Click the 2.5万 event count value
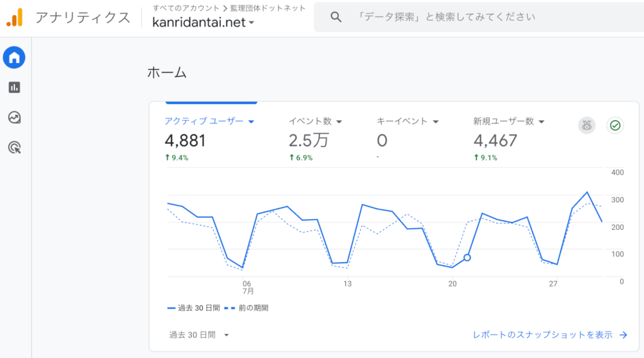Viewport: 644px width, 358px height. pos(309,141)
